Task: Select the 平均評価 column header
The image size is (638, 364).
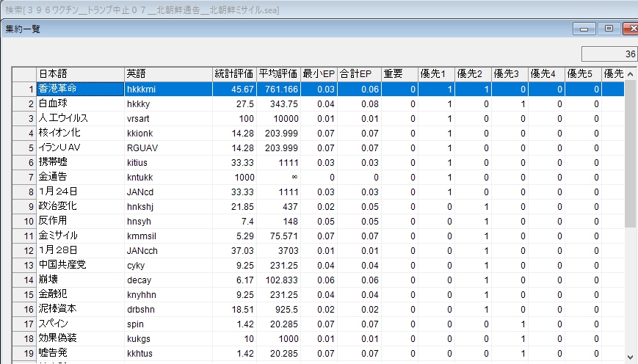Action: 278,74
